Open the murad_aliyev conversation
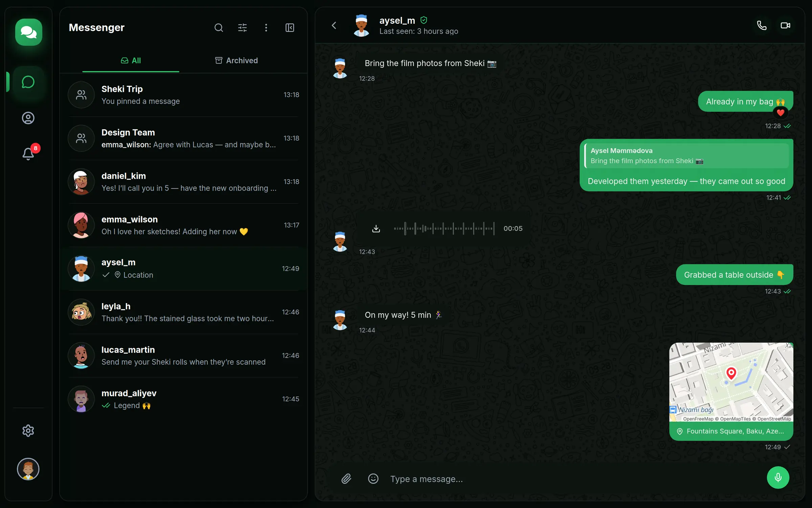The width and height of the screenshot is (812, 508). tap(183, 399)
